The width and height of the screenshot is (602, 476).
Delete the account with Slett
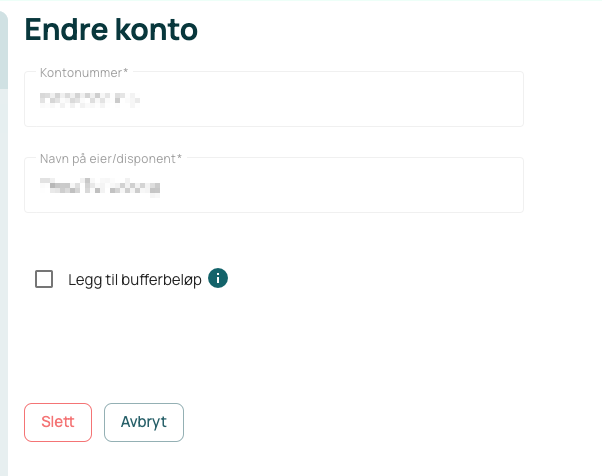coord(58,422)
